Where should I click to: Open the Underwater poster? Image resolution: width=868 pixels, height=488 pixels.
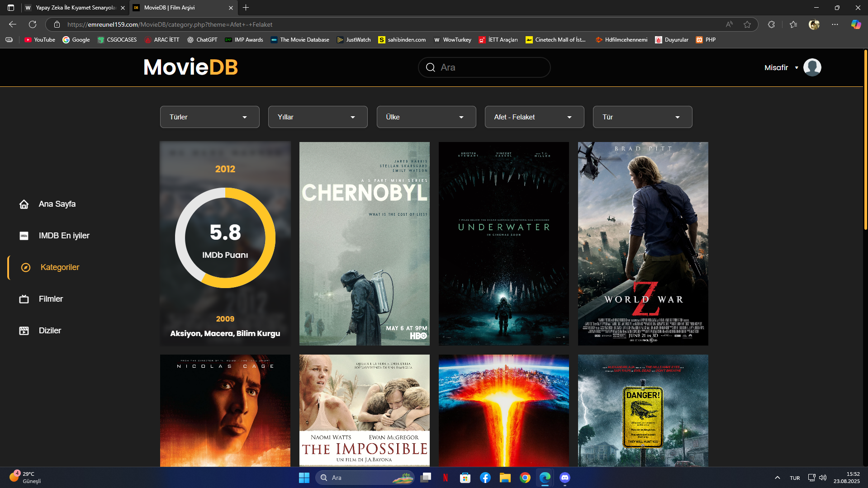click(x=503, y=244)
